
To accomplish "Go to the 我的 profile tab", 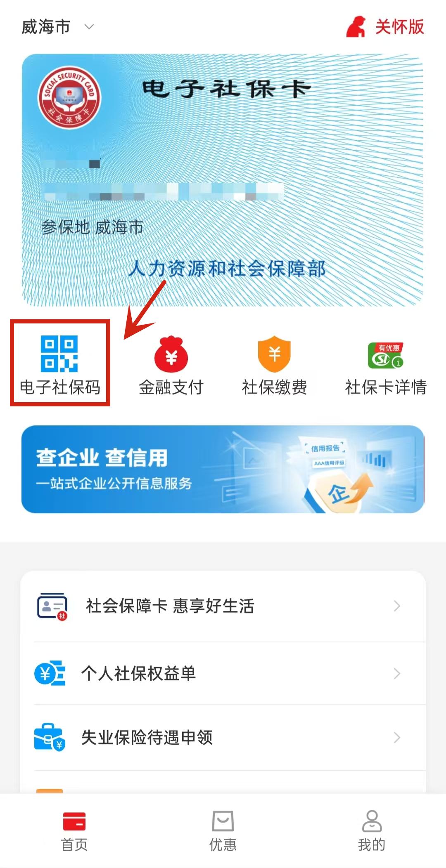I will [x=372, y=831].
